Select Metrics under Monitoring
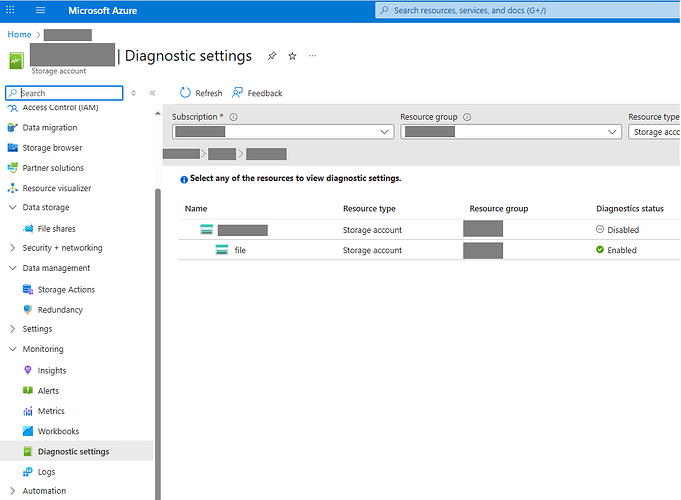681x500 pixels. point(51,411)
